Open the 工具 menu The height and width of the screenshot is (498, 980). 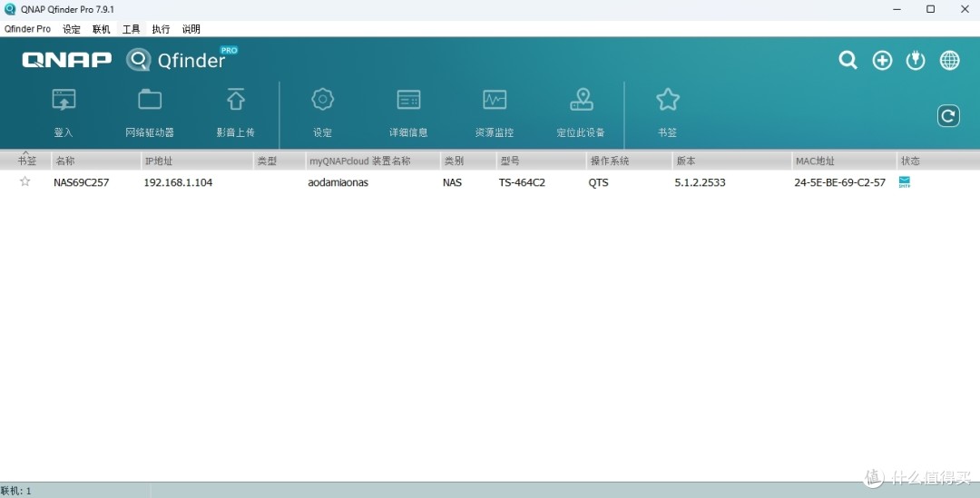[132, 29]
